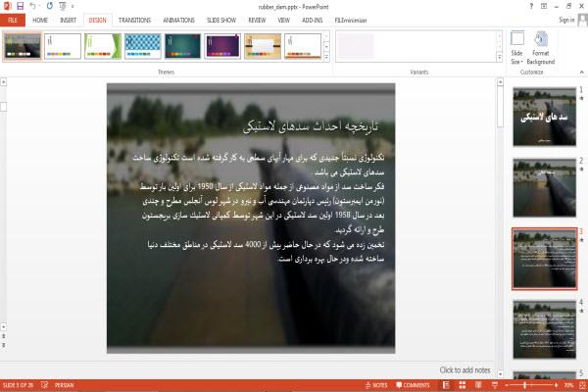Apply the dark teal theme
The width and height of the screenshot is (588, 392).
(182, 46)
